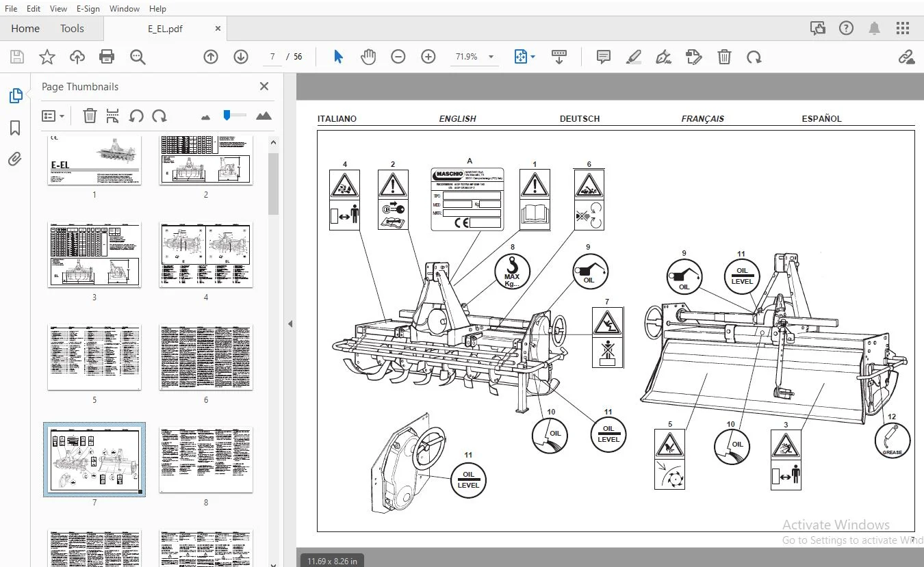Select the highlight text pen tool
The height and width of the screenshot is (567, 924).
pos(634,57)
